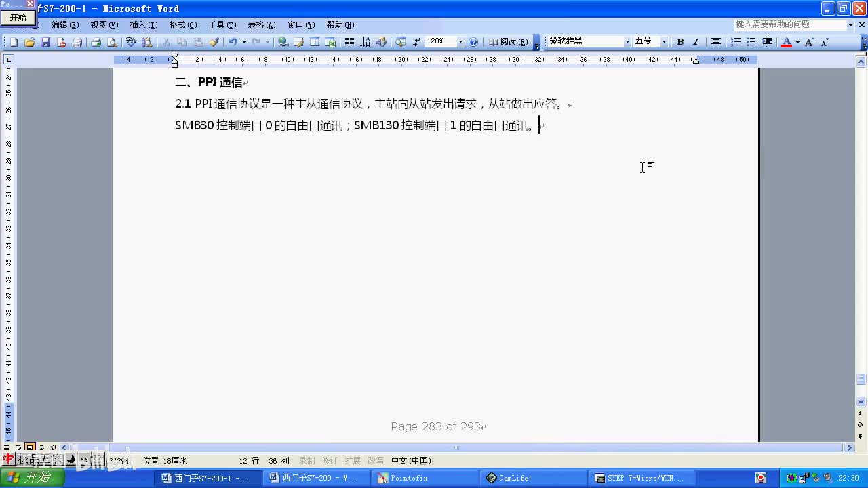Click the 中文(中国) language indicator

[x=411, y=461]
